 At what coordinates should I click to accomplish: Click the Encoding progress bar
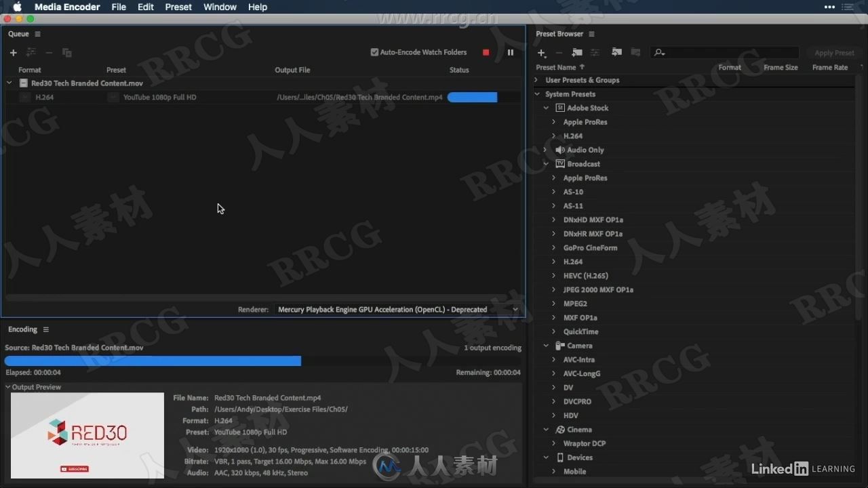coord(263,361)
